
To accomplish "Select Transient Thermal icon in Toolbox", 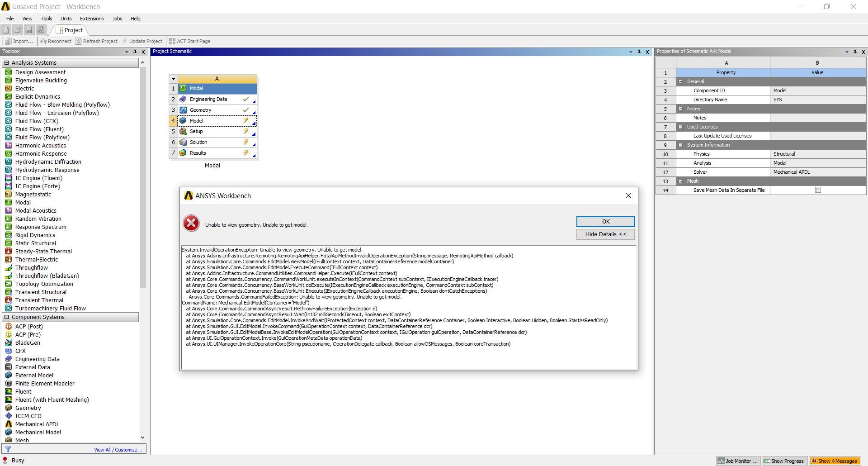I will tap(8, 300).
